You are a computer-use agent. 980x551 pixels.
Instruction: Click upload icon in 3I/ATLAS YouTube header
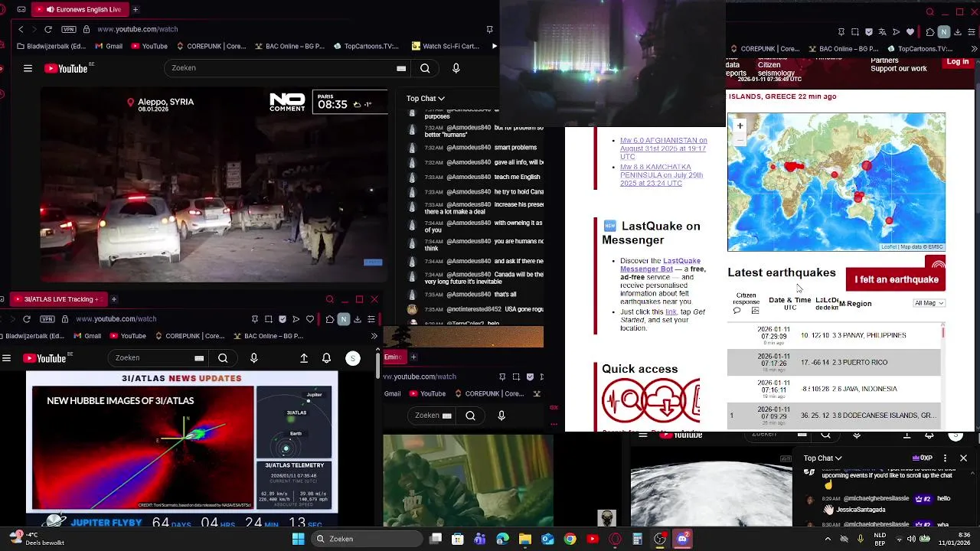(x=304, y=358)
